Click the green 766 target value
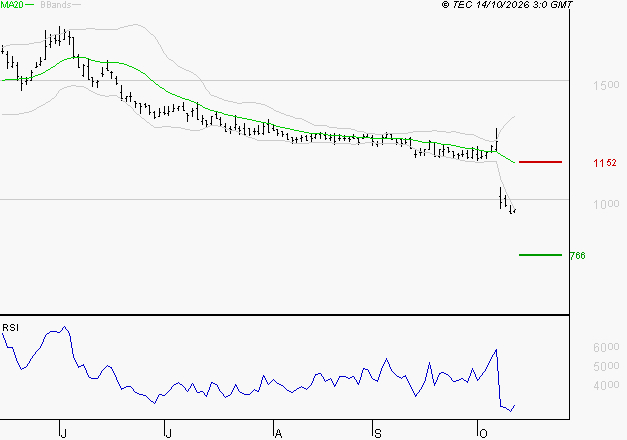This screenshot has width=627, height=440. (x=577, y=256)
